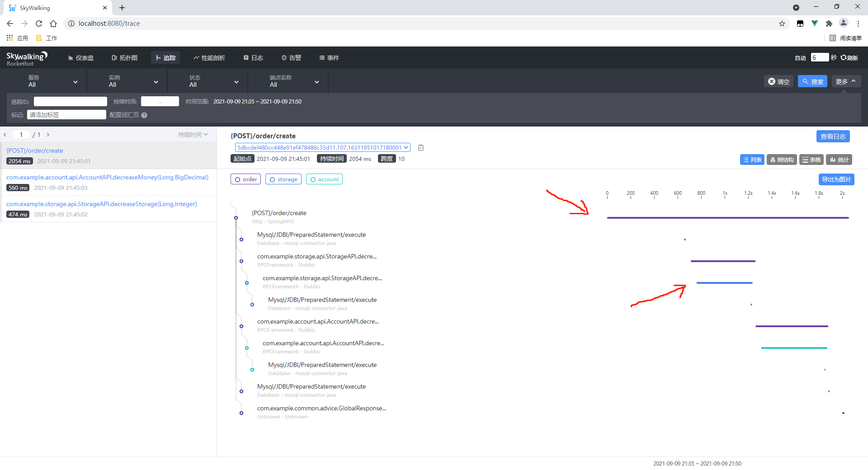Open the help icon beside 配置词汇页
The width and height of the screenshot is (868, 470).
click(144, 115)
